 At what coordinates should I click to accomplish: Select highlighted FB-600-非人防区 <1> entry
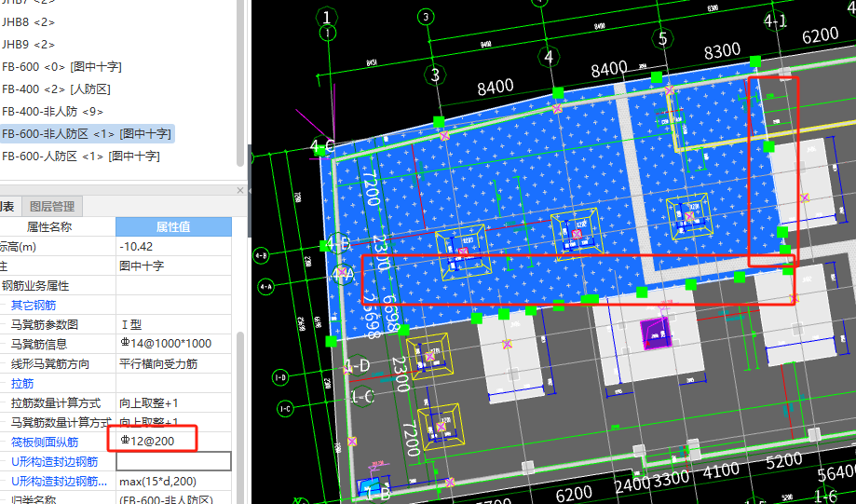[x=87, y=134]
